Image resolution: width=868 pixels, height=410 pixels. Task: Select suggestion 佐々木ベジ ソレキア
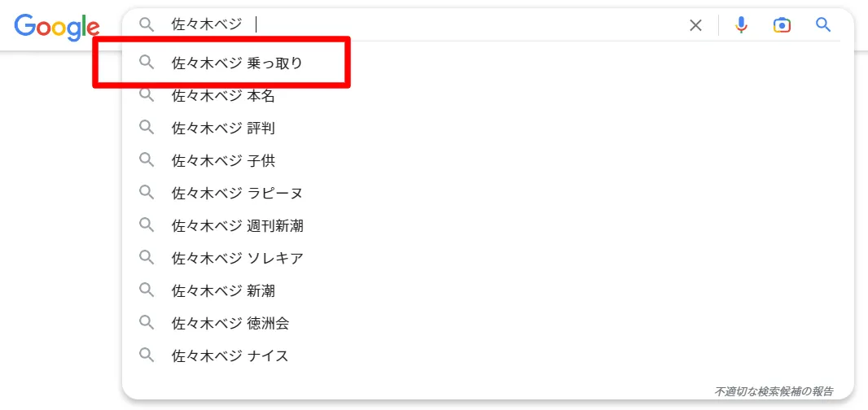[x=487, y=258]
